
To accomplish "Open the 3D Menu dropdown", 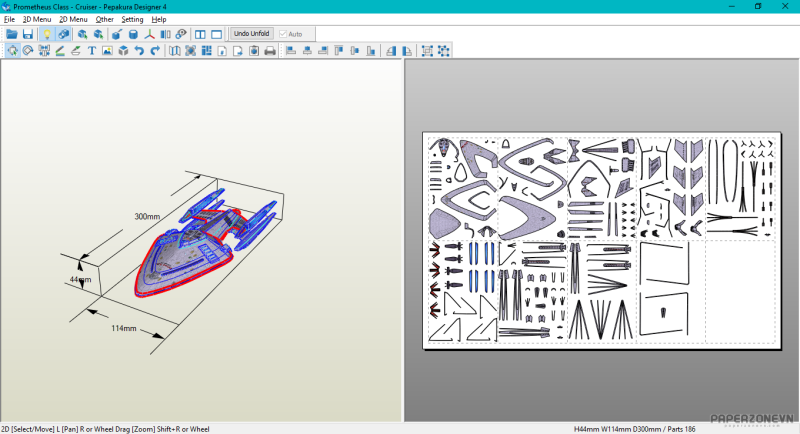I will coord(37,19).
